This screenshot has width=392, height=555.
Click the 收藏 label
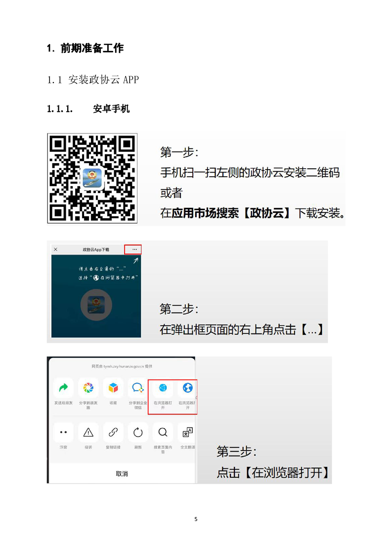(x=113, y=403)
